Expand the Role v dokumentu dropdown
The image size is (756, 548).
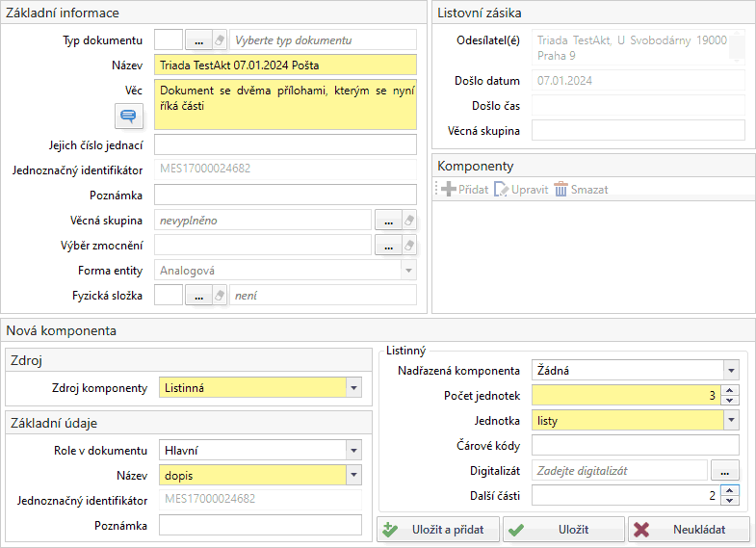point(353,451)
